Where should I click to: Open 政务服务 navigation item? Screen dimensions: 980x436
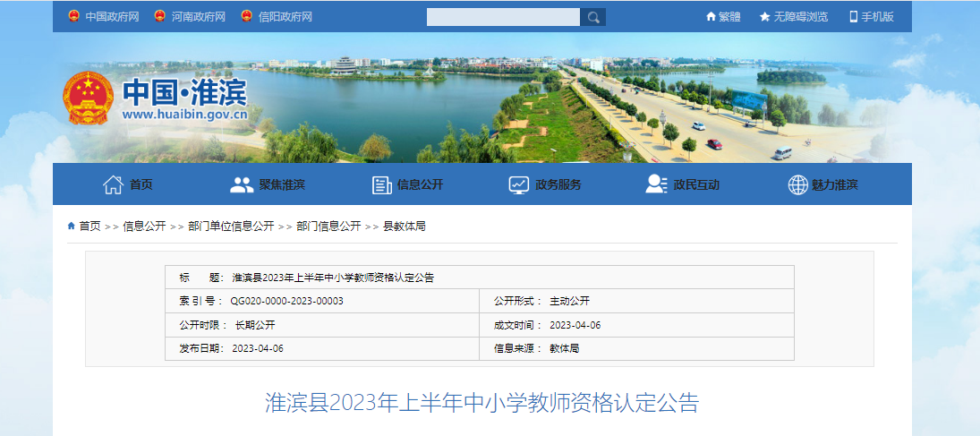[x=558, y=184]
